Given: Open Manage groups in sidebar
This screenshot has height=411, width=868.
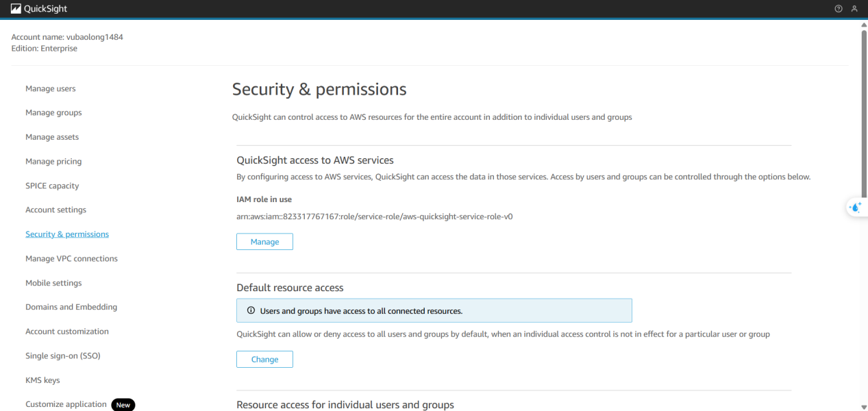Looking at the screenshot, I should click(53, 112).
